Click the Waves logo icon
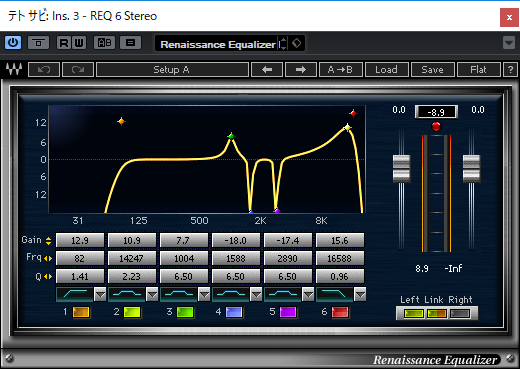520x369 pixels. point(14,69)
